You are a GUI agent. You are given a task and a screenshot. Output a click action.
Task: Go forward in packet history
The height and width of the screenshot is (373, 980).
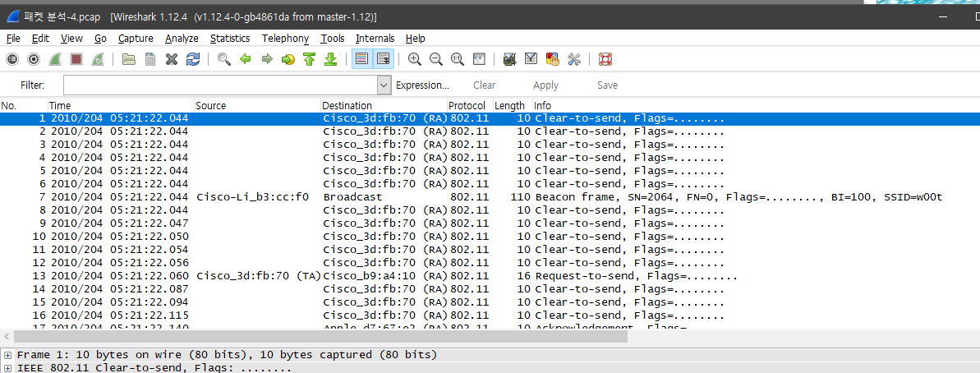(x=267, y=59)
